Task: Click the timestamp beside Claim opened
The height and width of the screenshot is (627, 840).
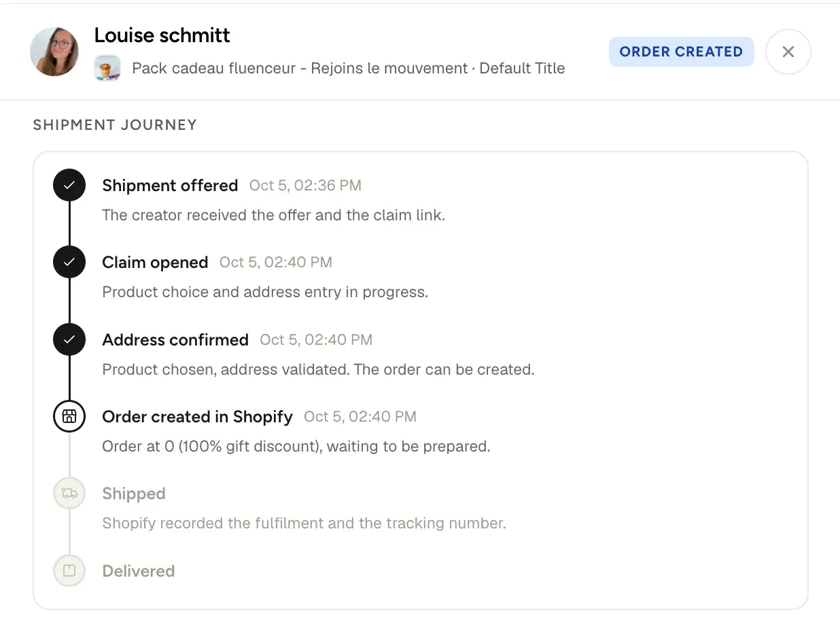Action: tap(276, 262)
